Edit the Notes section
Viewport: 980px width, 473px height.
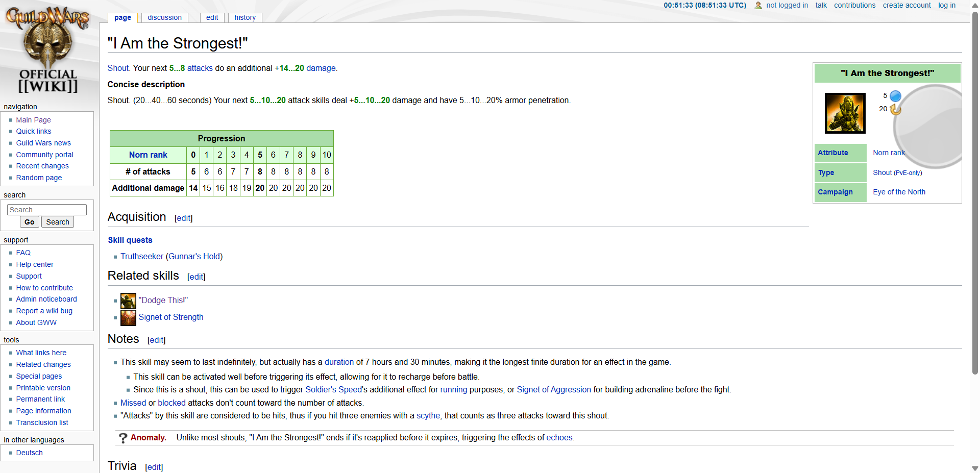[x=156, y=340]
